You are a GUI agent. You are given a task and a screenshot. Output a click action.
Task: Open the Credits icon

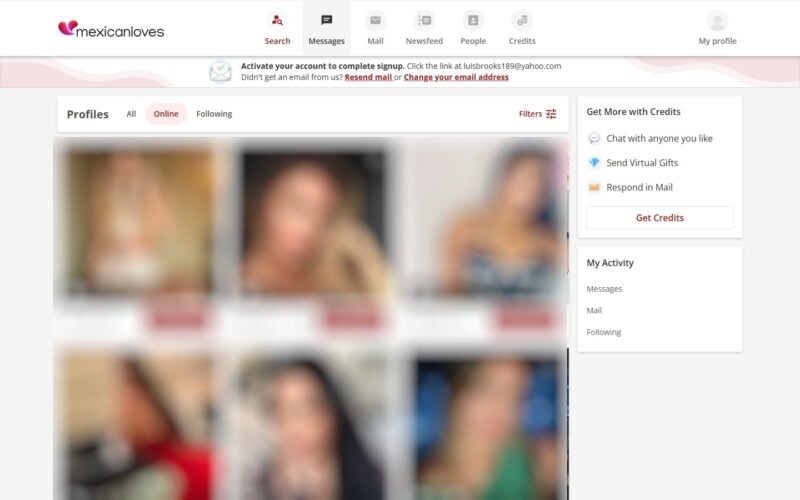(521, 20)
